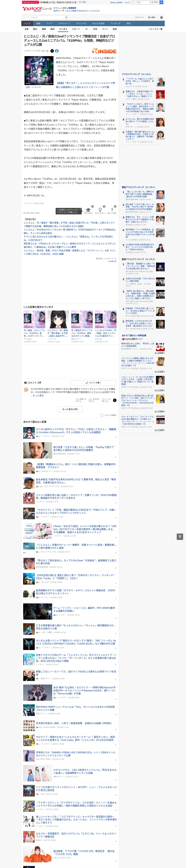Click the ログイン link in header

pos(57,11)
